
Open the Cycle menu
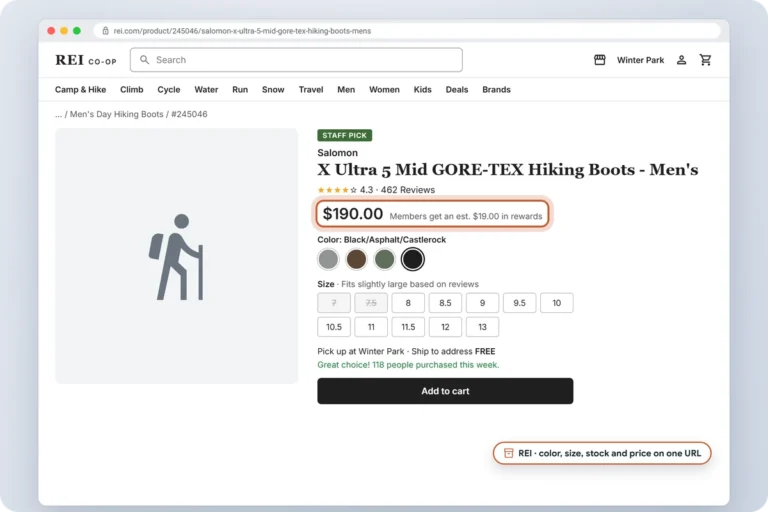pos(168,90)
